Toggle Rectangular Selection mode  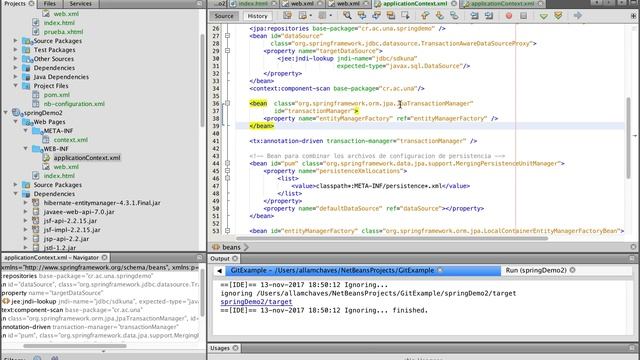click(x=405, y=16)
